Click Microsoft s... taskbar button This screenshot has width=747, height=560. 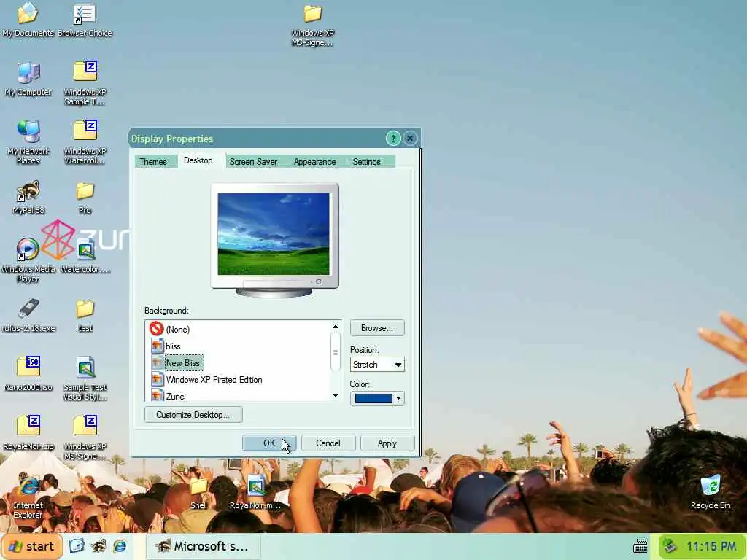pyautogui.click(x=203, y=546)
